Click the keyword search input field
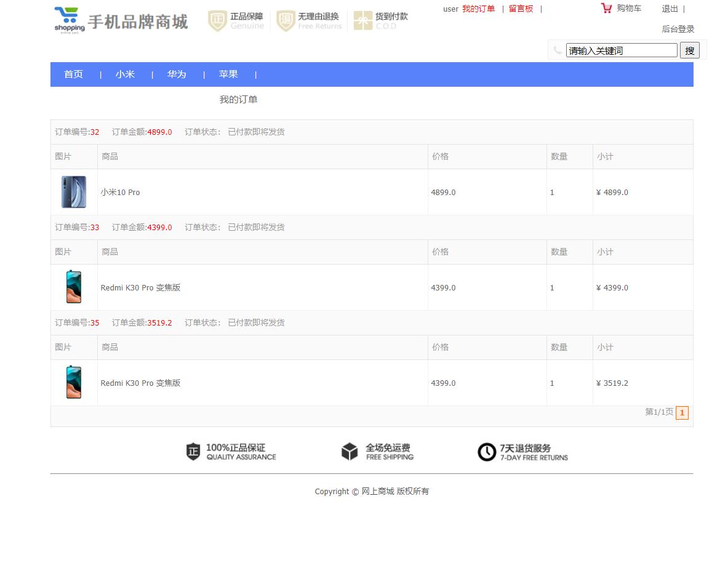728x584 pixels. coord(622,50)
